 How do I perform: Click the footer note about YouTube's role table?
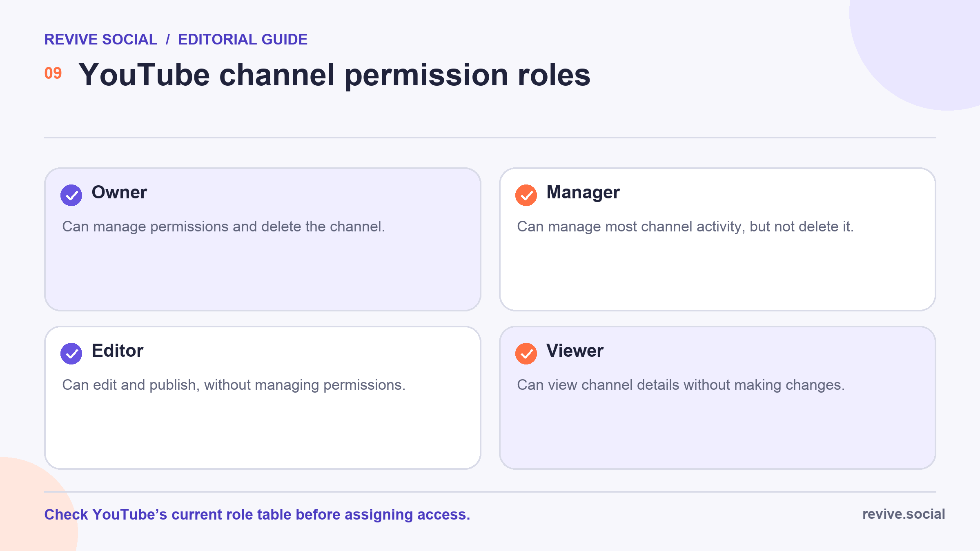257,515
